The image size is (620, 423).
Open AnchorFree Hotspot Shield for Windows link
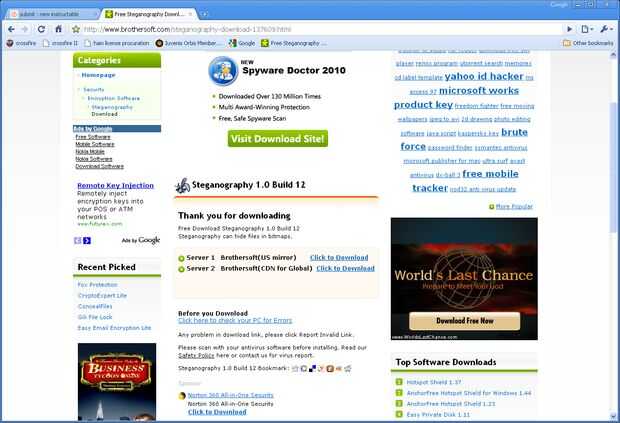coord(469,393)
